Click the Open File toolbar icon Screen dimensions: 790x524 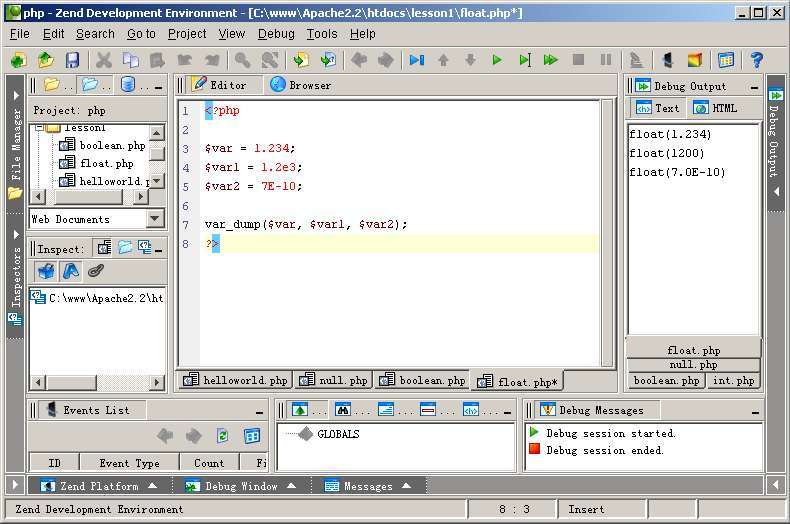pyautogui.click(x=46, y=60)
